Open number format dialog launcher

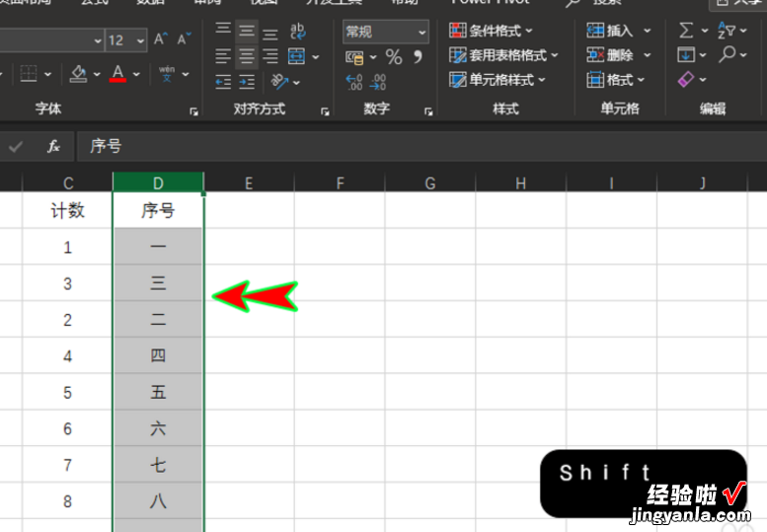pos(428,112)
